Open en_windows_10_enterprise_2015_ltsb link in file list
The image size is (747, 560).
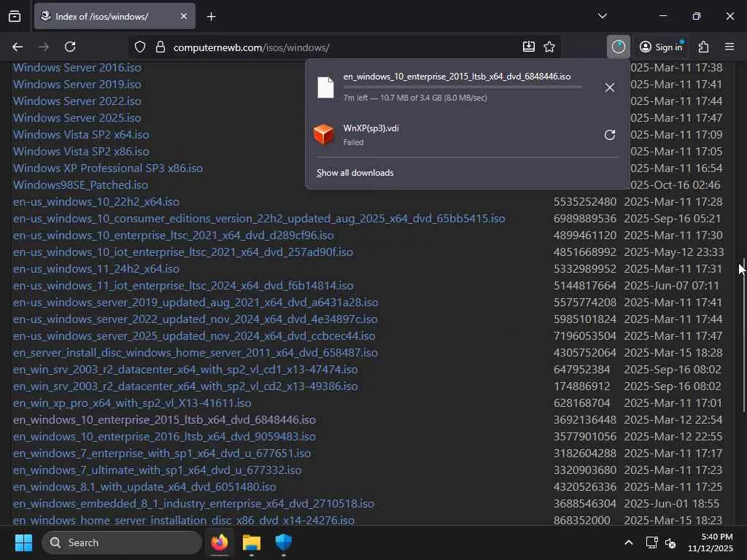click(x=164, y=420)
